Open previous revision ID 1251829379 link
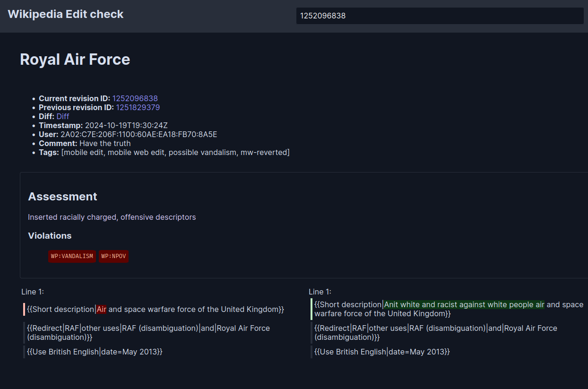Viewport: 588px width, 389px height. (x=138, y=107)
